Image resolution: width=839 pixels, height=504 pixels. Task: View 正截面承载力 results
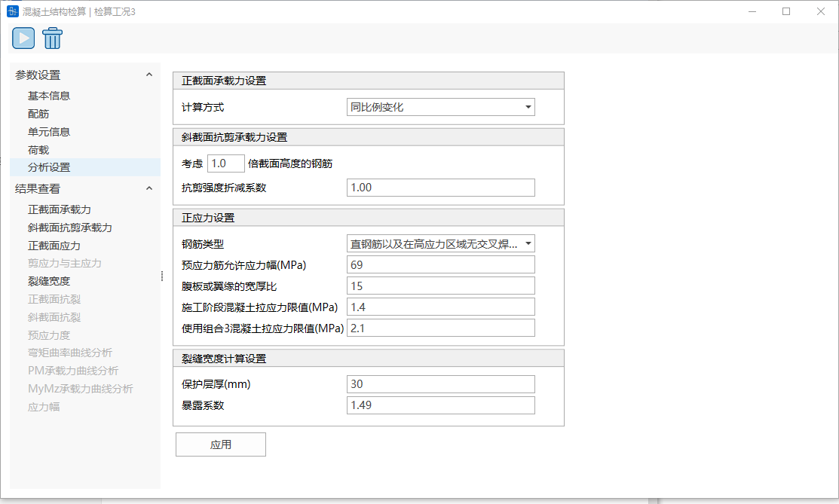(60, 209)
